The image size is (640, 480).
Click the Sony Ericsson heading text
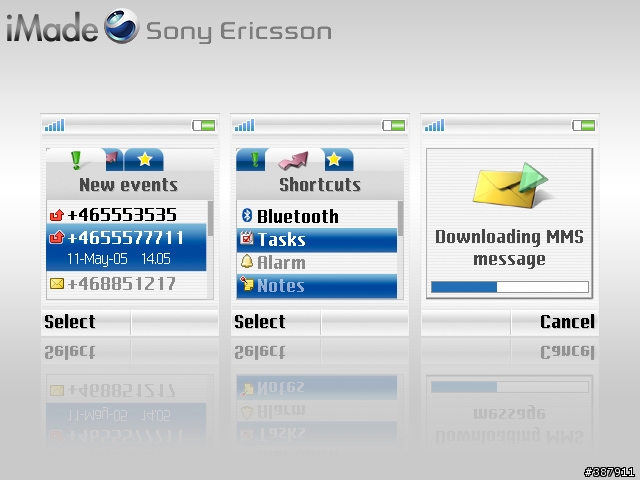click(239, 32)
